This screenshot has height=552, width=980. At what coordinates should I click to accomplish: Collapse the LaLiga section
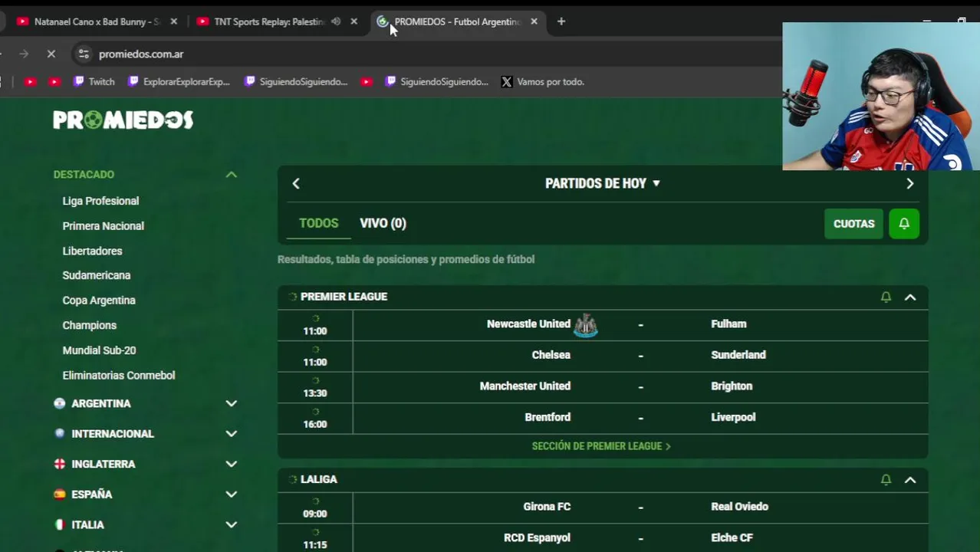[910, 479]
